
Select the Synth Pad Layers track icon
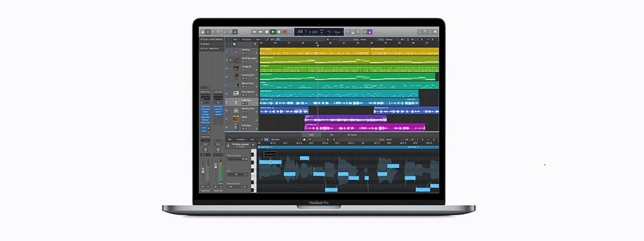236,60
